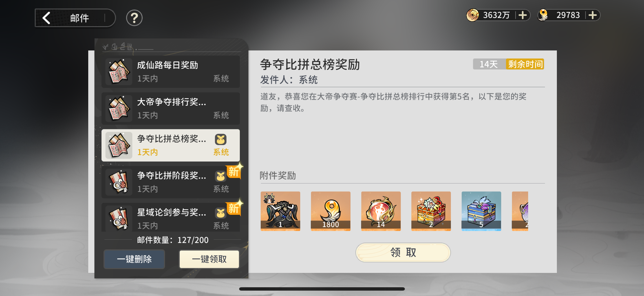Image resolution: width=644 pixels, height=296 pixels.
Task: Go back using the mail arrow
Action: click(47, 18)
